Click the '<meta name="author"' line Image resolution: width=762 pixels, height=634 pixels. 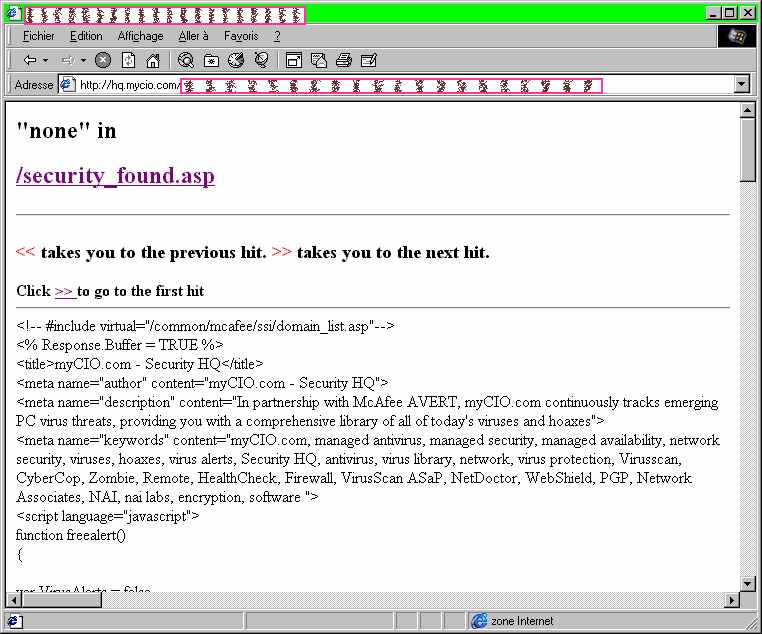(202, 383)
